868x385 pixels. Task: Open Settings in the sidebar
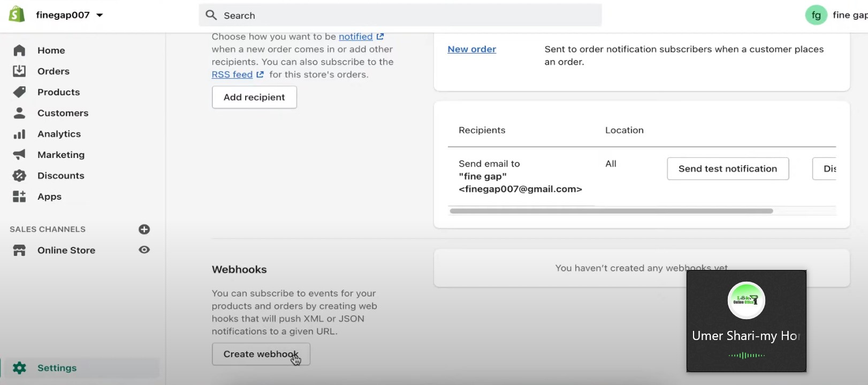click(x=57, y=368)
